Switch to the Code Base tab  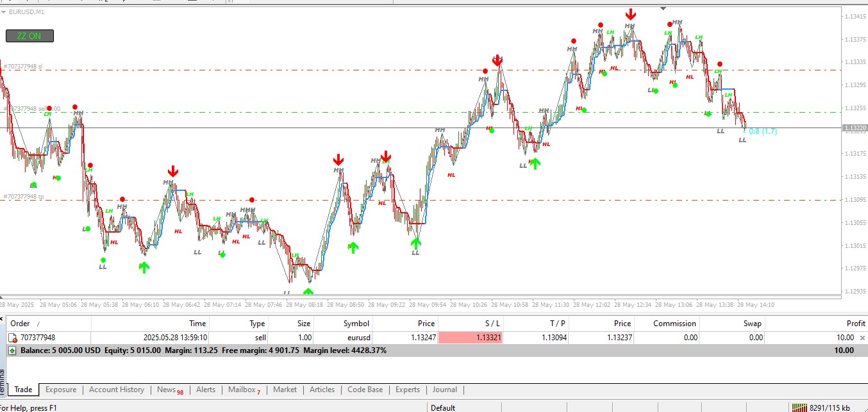(x=365, y=390)
